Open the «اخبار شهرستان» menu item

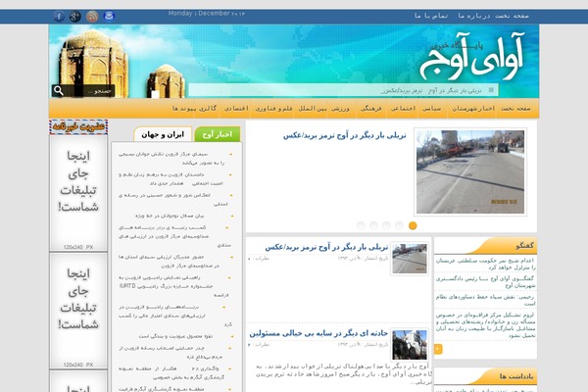473,109
